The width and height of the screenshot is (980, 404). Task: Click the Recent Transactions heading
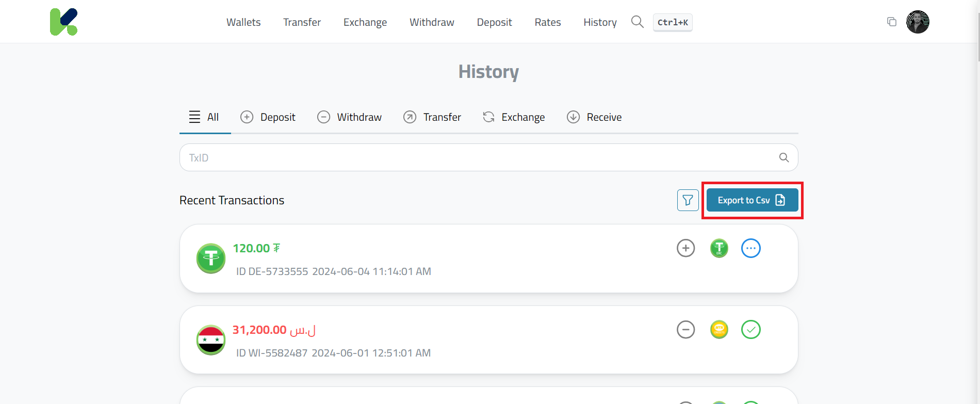coord(232,200)
